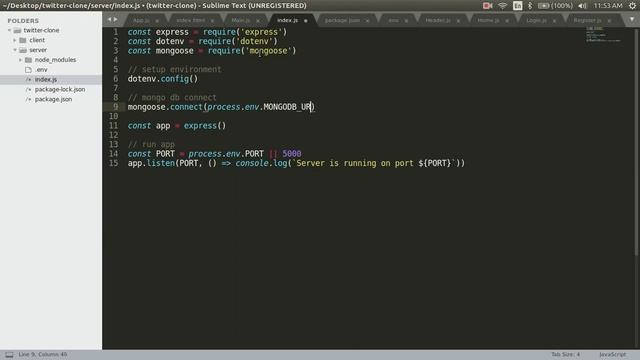The image size is (640, 360).
Task: Open package.json in the sidebar
Action: click(53, 99)
